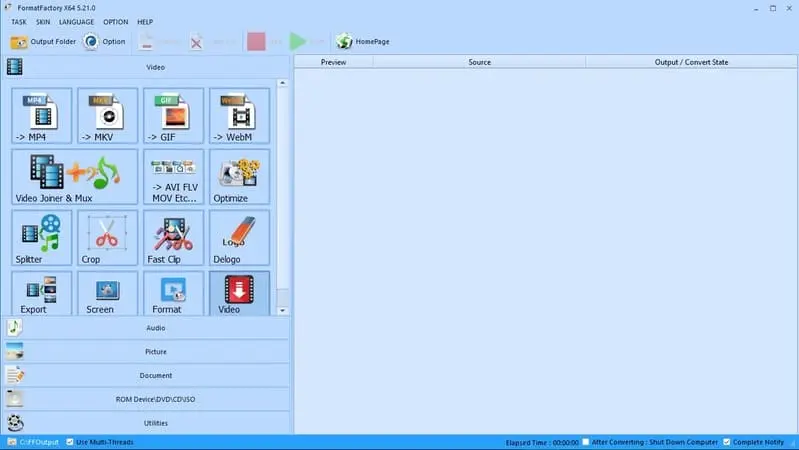
Task: Open the Video Joiner & Mux tool
Action: point(74,176)
